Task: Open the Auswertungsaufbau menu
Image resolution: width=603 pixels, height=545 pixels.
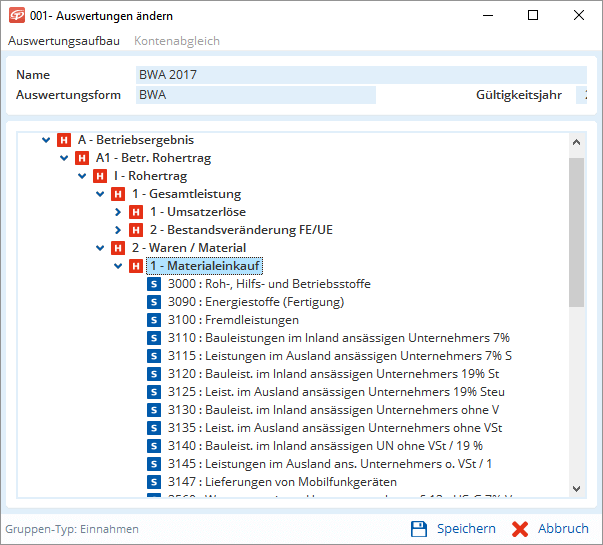Action: [x=64, y=41]
